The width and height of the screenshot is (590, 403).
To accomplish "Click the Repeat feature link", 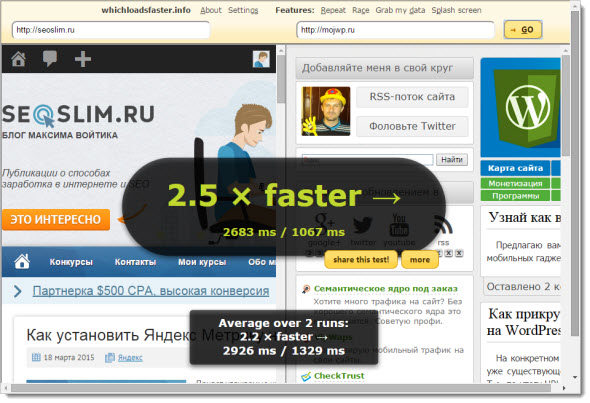I will point(333,10).
